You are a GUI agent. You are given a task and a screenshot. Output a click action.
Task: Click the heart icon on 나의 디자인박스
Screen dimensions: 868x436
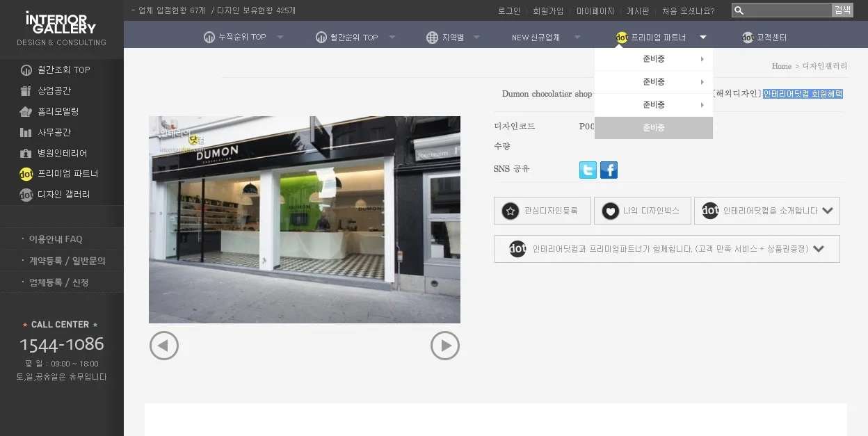pos(610,211)
